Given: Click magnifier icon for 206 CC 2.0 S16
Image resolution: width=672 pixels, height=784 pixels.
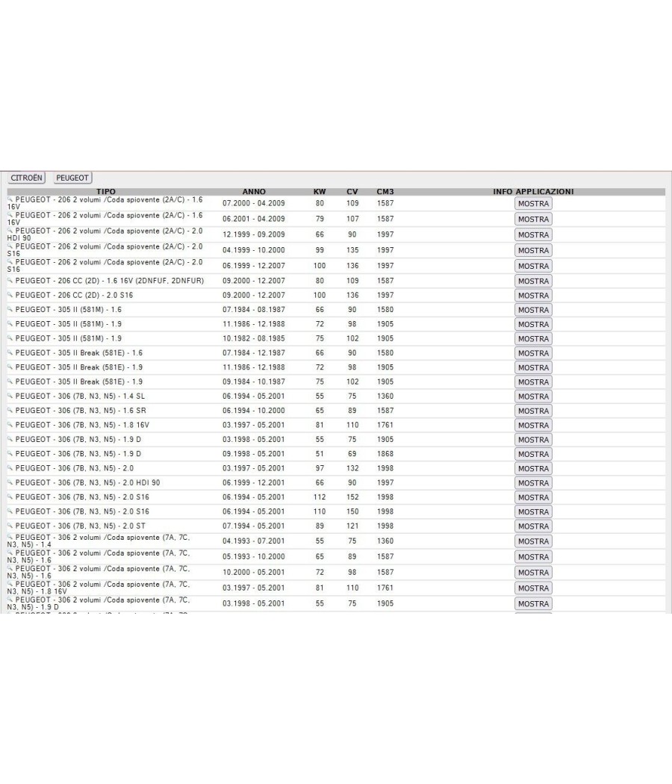Looking at the screenshot, I should (10, 294).
